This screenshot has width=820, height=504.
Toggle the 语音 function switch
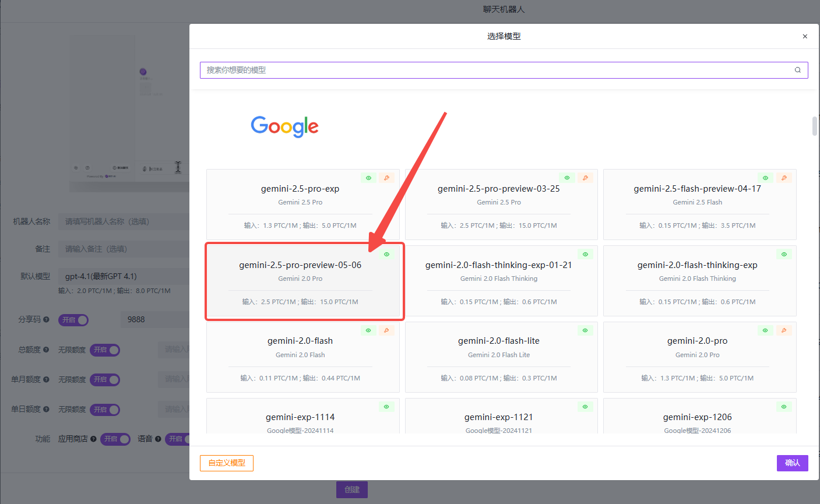pyautogui.click(x=178, y=439)
